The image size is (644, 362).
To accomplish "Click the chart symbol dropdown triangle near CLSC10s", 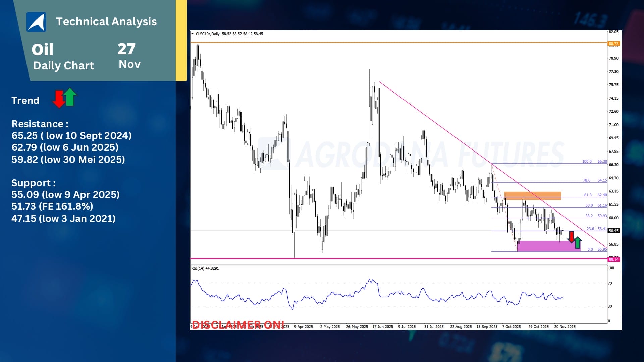I will point(192,34).
